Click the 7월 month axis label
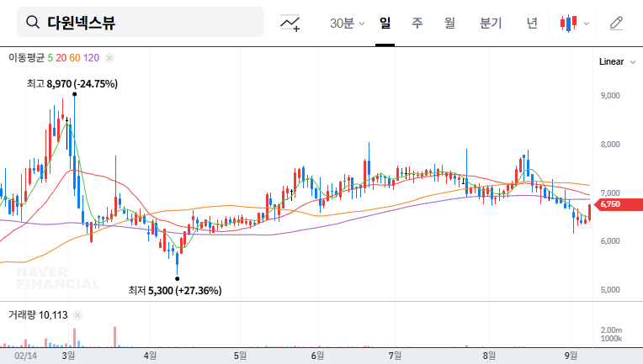The width and height of the screenshot is (643, 364). (395, 356)
